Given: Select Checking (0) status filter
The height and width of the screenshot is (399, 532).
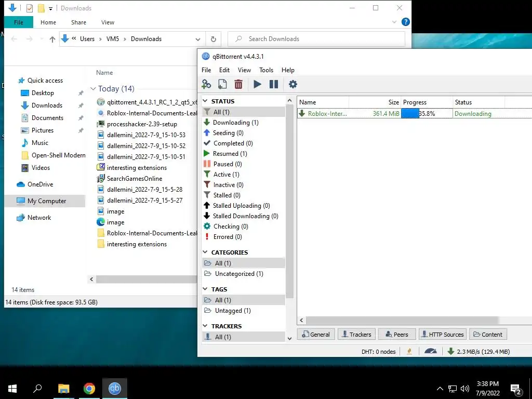Looking at the screenshot, I should [244, 227].
